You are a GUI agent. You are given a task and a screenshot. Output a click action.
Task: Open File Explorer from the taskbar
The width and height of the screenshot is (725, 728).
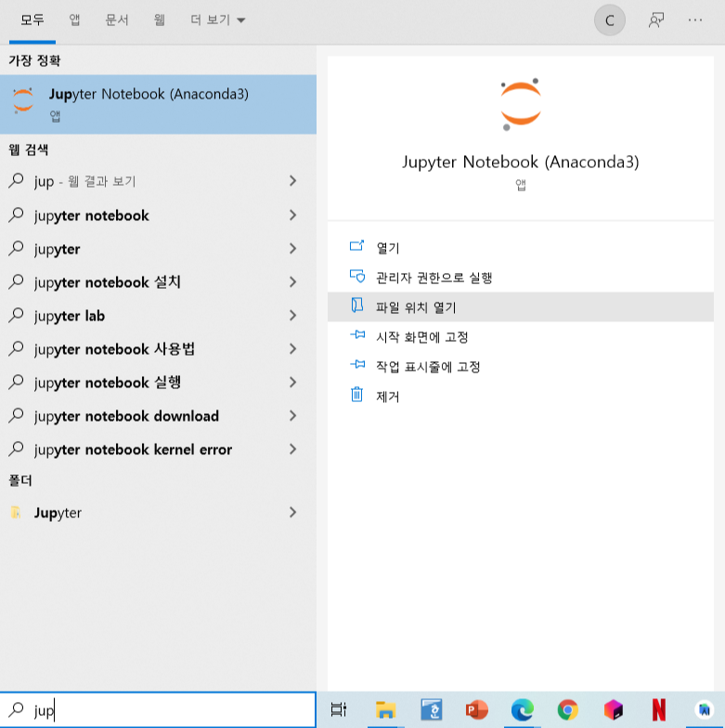coord(385,709)
